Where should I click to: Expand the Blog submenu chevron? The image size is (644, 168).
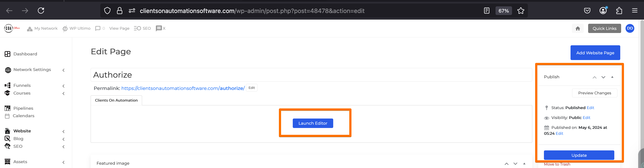tap(64, 139)
